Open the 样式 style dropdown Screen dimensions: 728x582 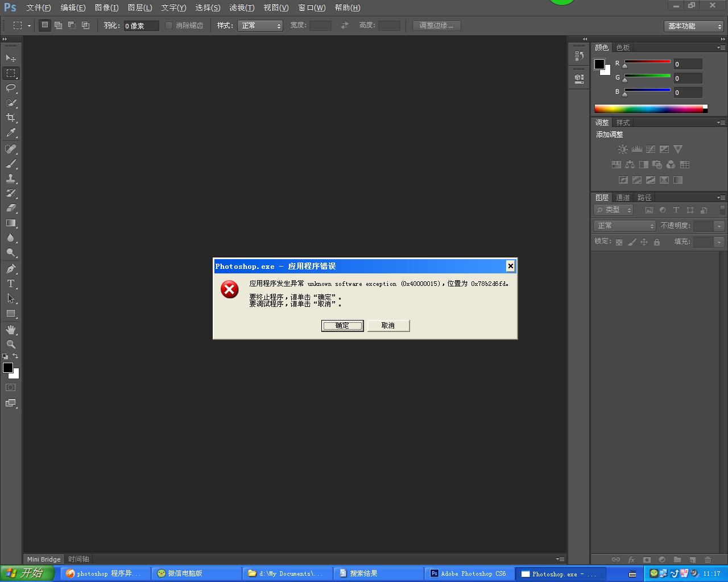260,26
